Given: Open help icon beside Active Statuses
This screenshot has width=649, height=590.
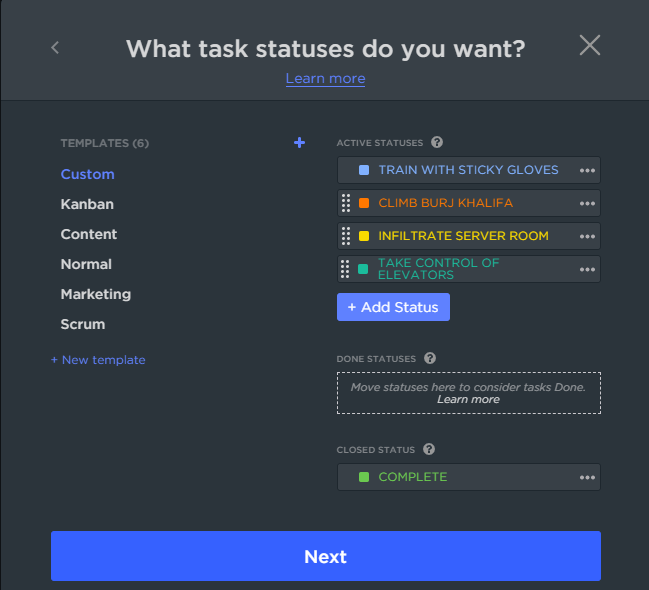Looking at the screenshot, I should pos(437,143).
